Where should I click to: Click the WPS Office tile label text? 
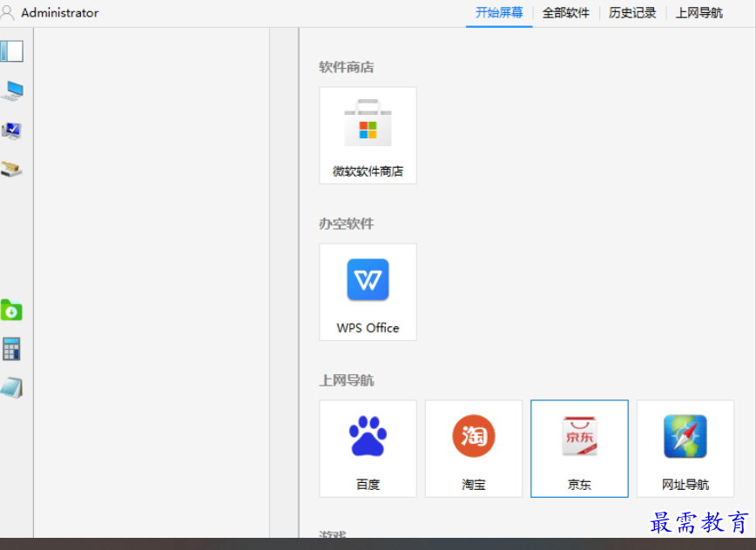coord(368,328)
